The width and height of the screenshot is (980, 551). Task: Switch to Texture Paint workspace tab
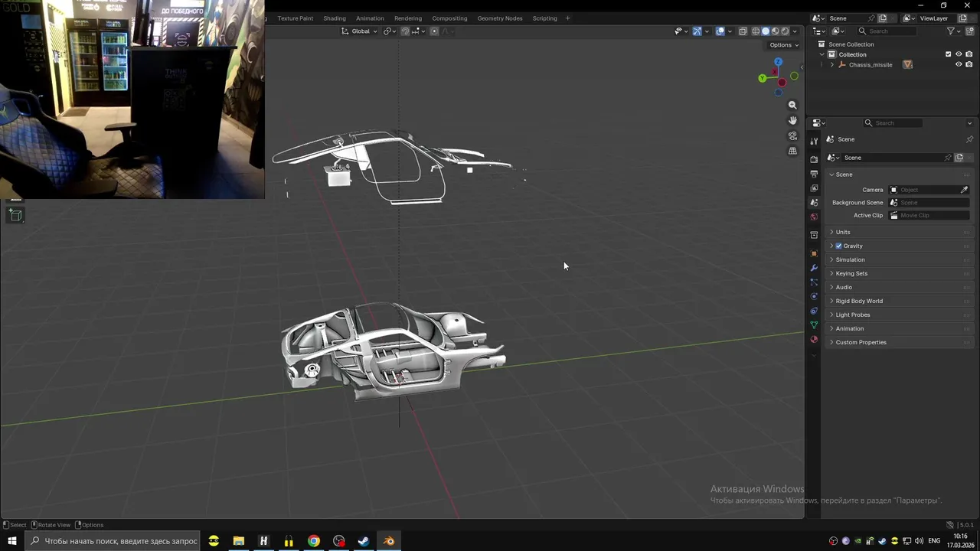pyautogui.click(x=295, y=18)
